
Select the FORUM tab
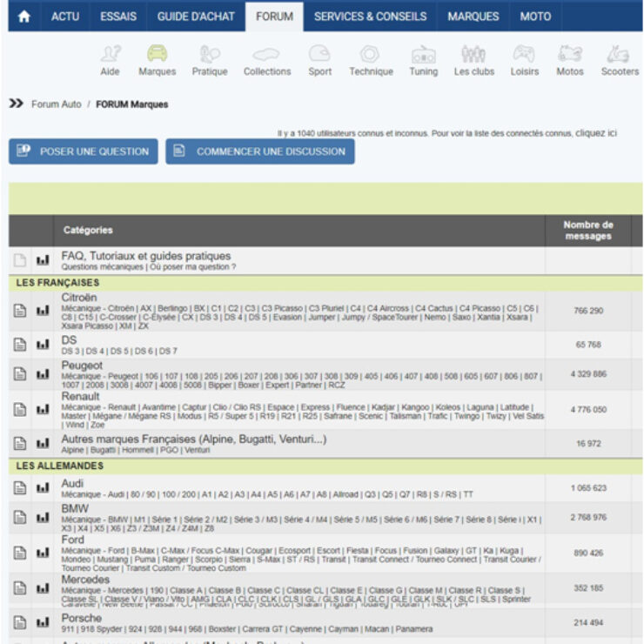pyautogui.click(x=274, y=17)
